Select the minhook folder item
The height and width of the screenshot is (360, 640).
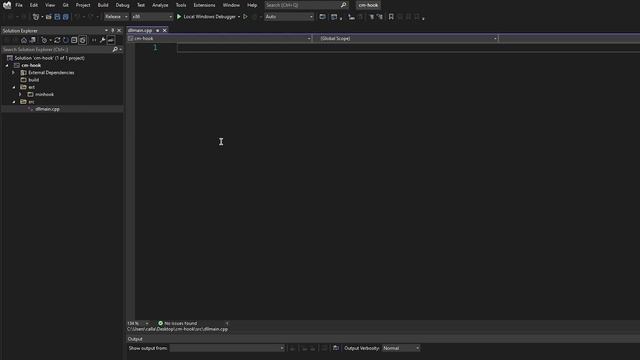[x=44, y=94]
